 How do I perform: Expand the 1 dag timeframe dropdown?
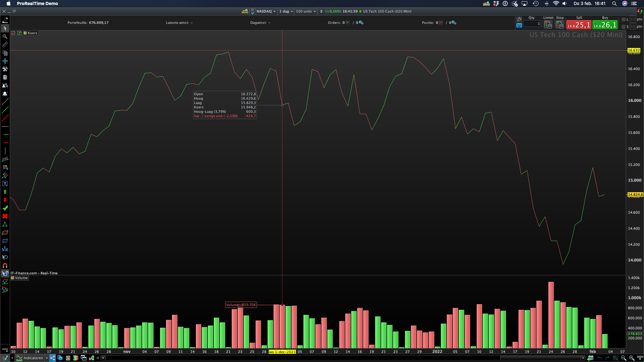pos(286,11)
